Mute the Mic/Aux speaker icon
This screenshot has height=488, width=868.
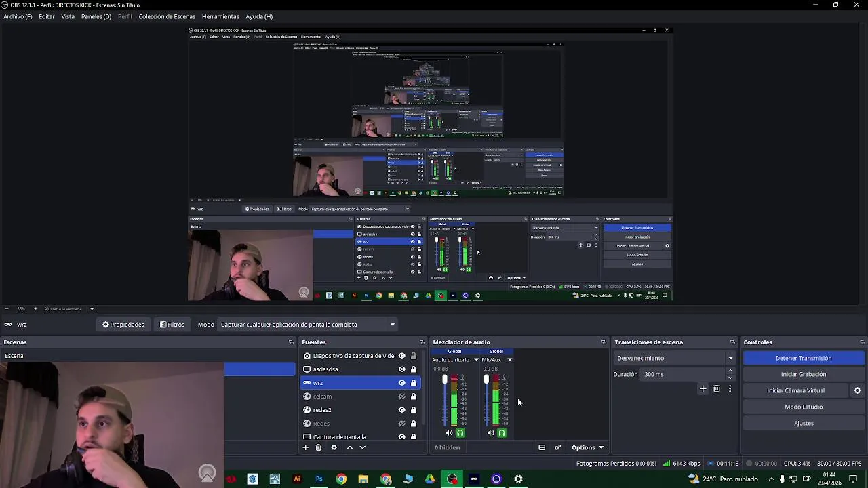[x=491, y=433]
